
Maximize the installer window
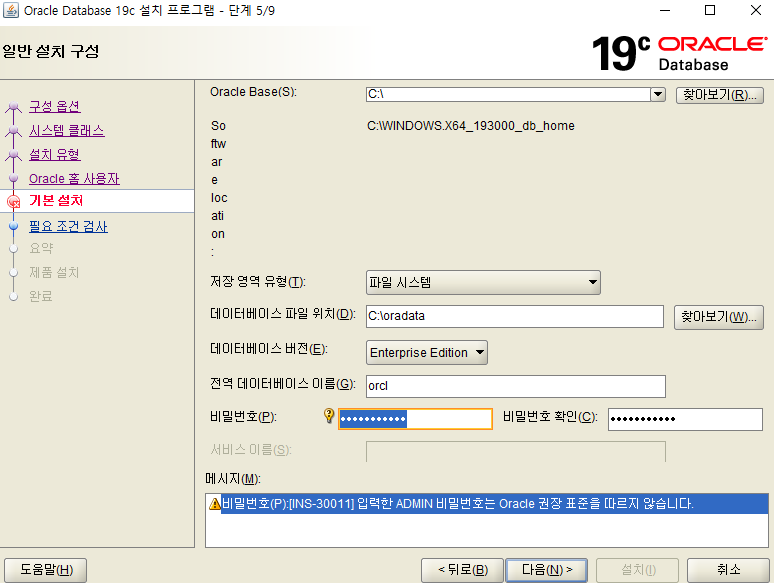click(710, 10)
